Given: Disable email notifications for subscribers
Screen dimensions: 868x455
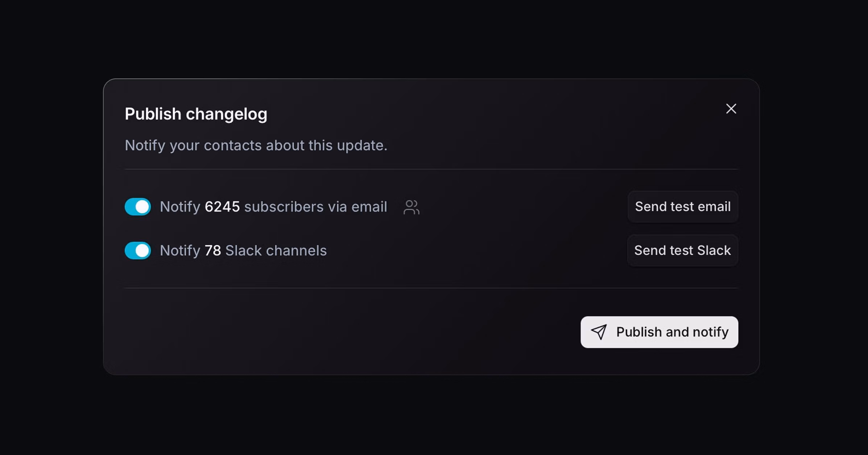Looking at the screenshot, I should click(137, 206).
